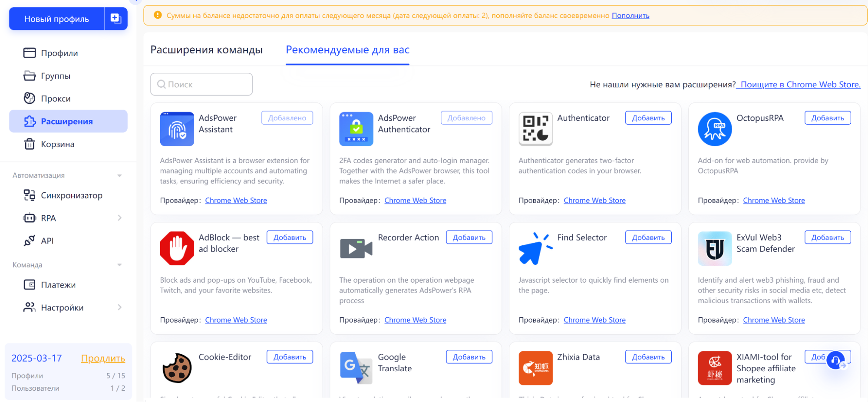
Task: Switch to Расширения команды tab
Action: 206,50
